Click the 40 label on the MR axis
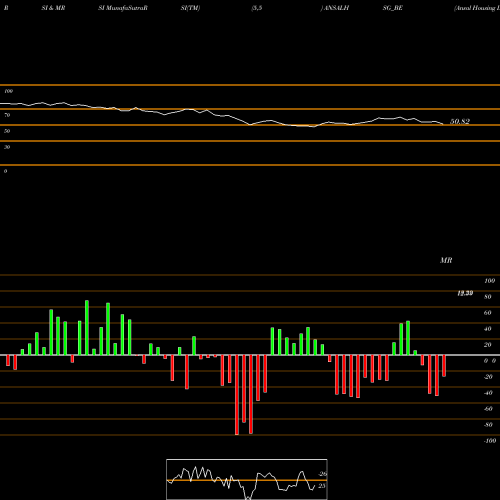Image resolution: width=500 pixels, height=500 pixels. point(488,329)
